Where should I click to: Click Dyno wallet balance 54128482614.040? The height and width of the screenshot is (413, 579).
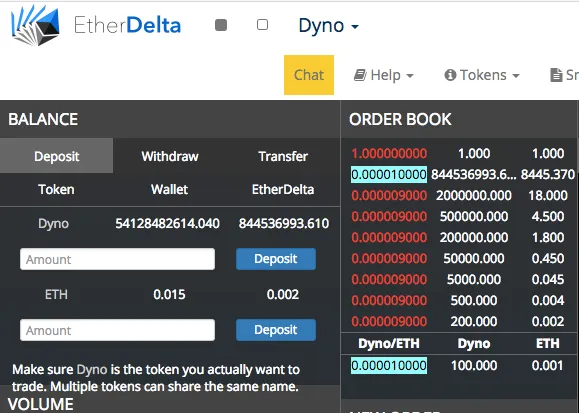click(168, 223)
